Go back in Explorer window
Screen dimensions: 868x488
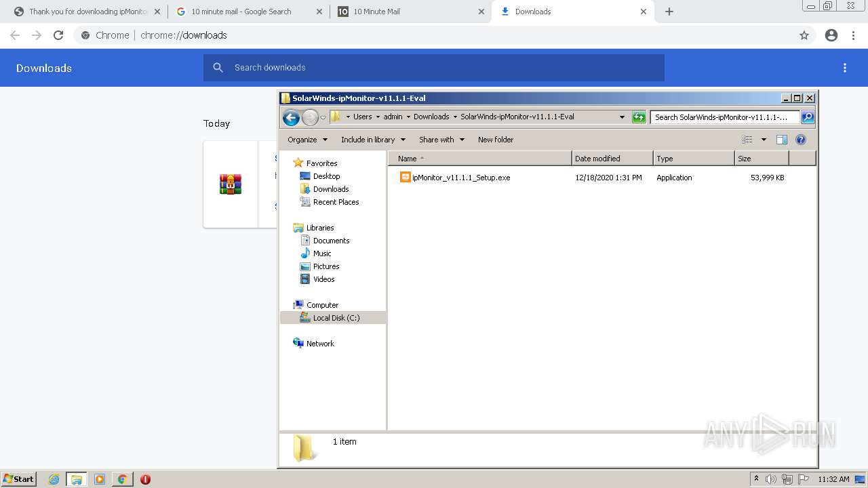pyautogui.click(x=291, y=118)
